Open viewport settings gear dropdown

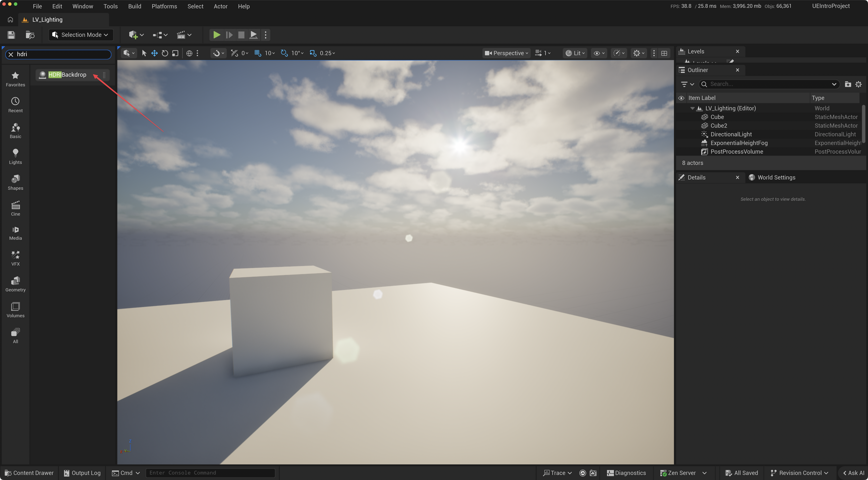point(639,53)
